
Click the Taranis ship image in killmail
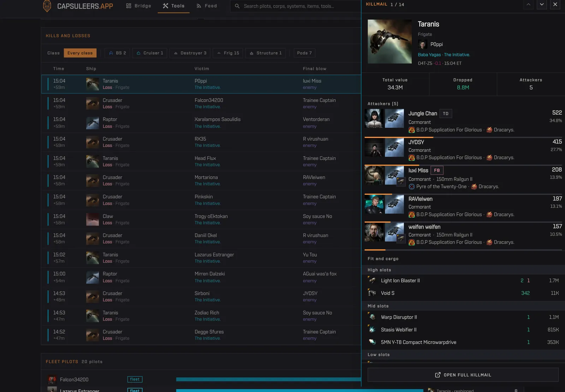tap(389, 41)
